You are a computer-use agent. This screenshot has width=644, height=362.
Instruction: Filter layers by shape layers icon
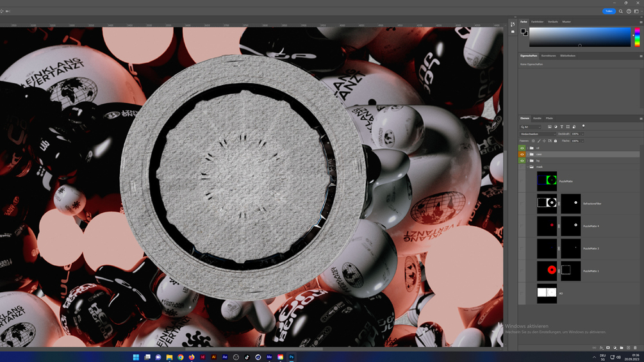tap(568, 127)
